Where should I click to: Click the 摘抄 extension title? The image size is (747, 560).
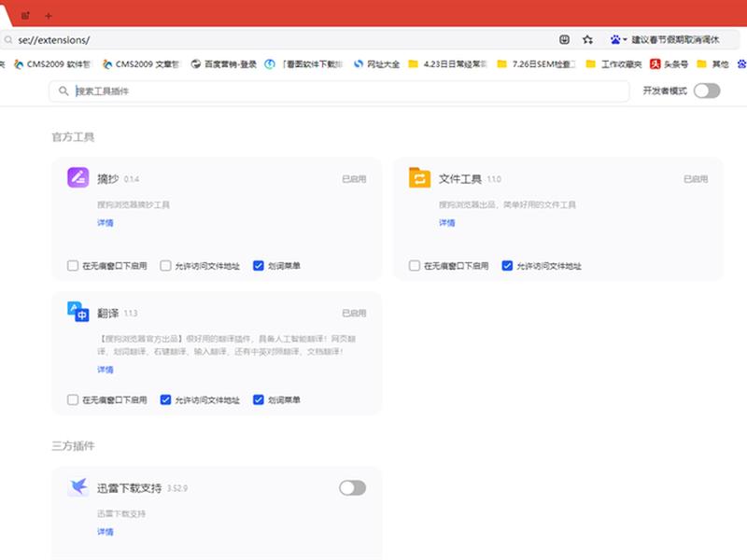tap(108, 179)
